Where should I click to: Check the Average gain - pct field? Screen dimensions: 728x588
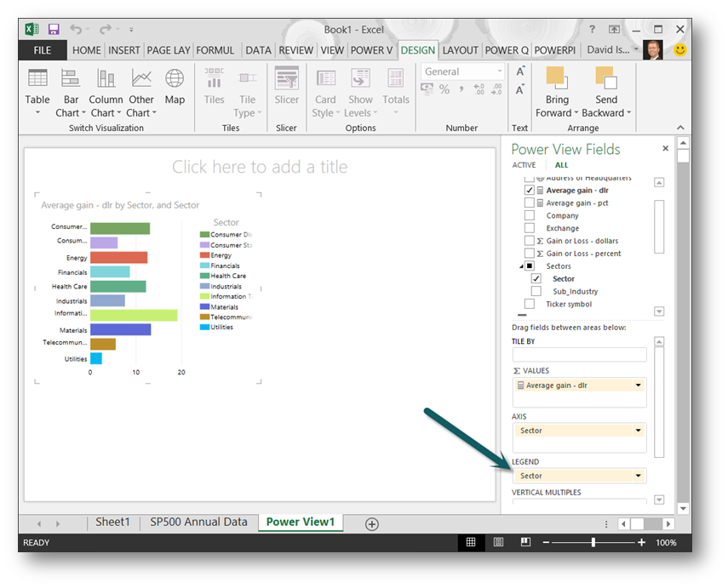coord(529,203)
